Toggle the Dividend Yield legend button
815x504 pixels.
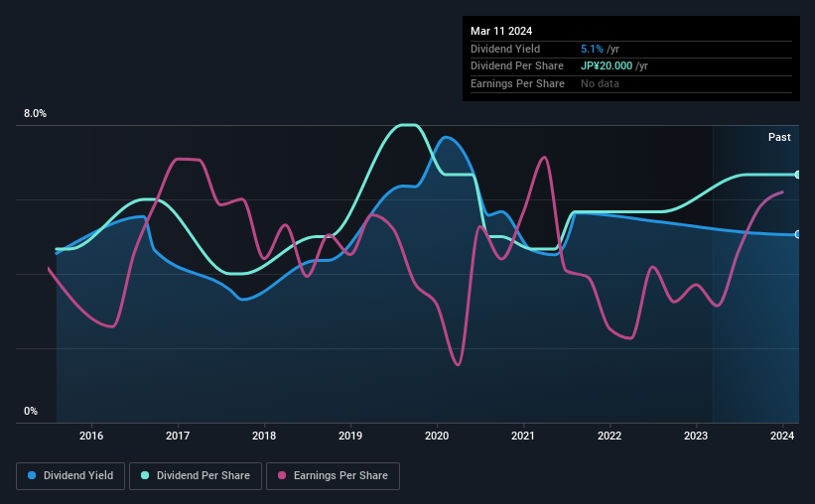point(70,476)
